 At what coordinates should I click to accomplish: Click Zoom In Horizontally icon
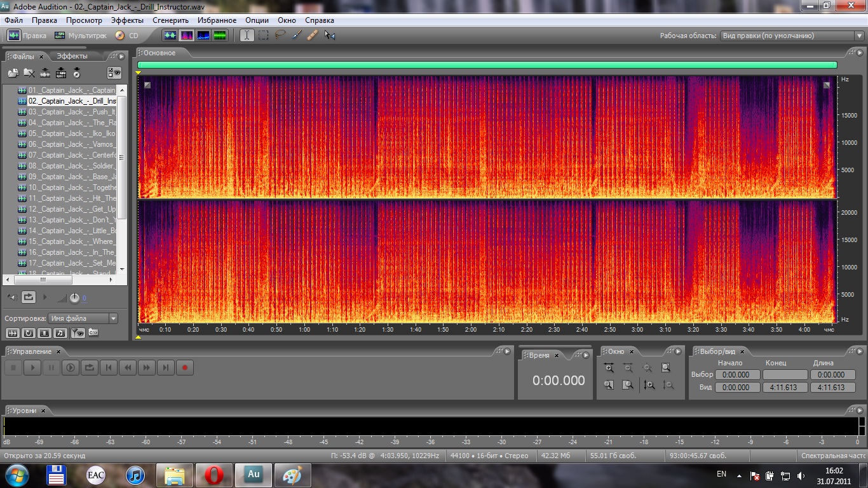(609, 368)
